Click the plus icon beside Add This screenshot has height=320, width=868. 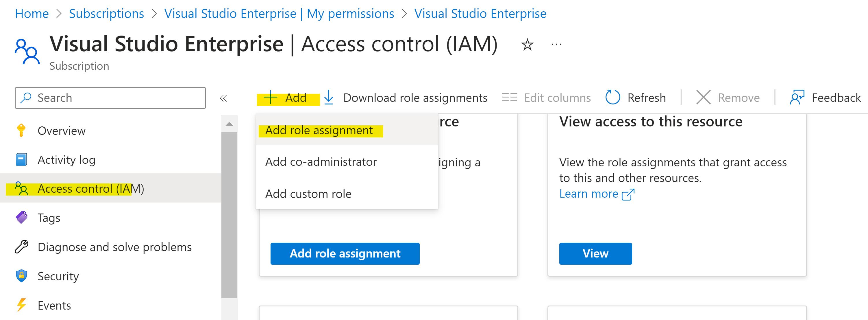270,98
